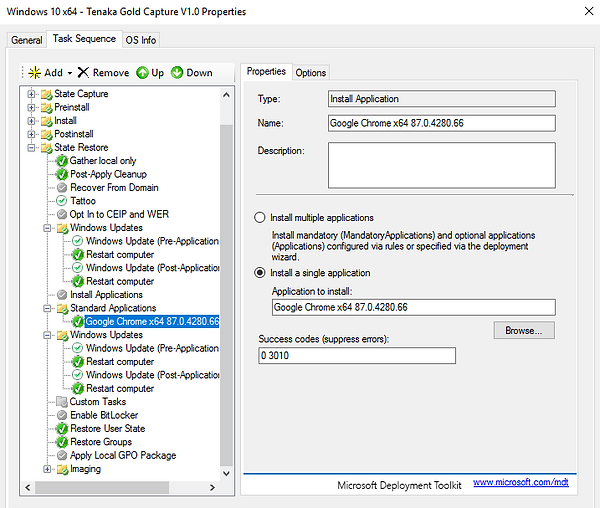This screenshot has height=508, width=600.
Task: Select the Tattoo step text
Action: point(83,201)
